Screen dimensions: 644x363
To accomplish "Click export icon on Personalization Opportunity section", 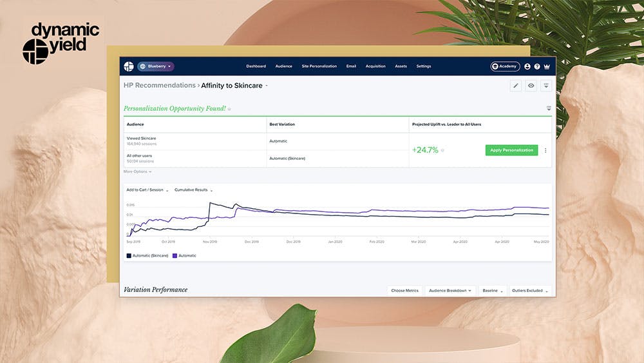I will (549, 108).
